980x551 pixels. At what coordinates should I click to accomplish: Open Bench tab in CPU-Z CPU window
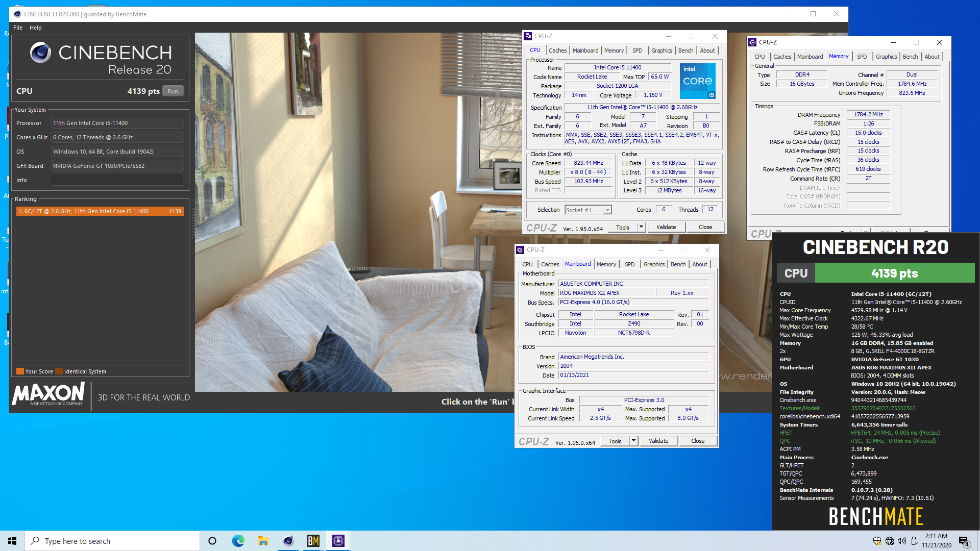pos(685,51)
